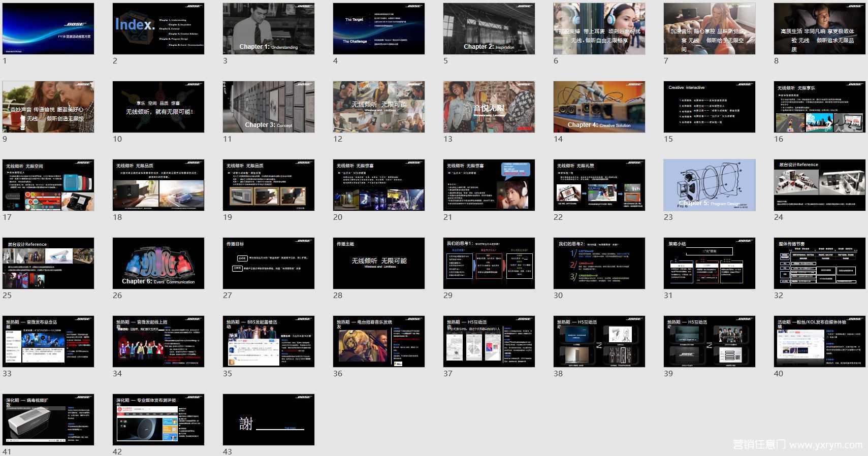Viewport: 868px width, 456px height.
Task: Select slide 4 The Target/The Challenge
Action: pos(379,28)
